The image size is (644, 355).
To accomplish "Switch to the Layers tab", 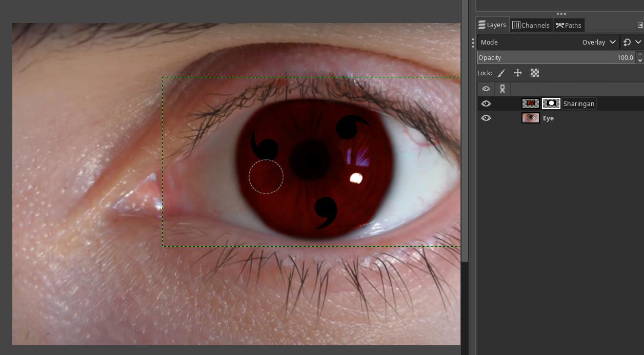I will coord(492,25).
